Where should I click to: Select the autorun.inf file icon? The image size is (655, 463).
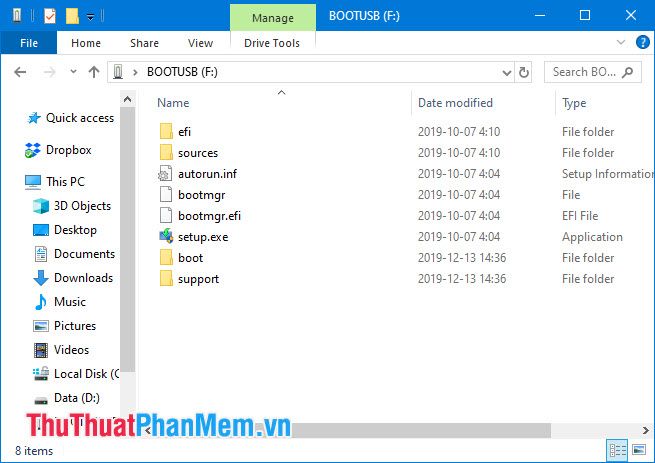tap(165, 173)
